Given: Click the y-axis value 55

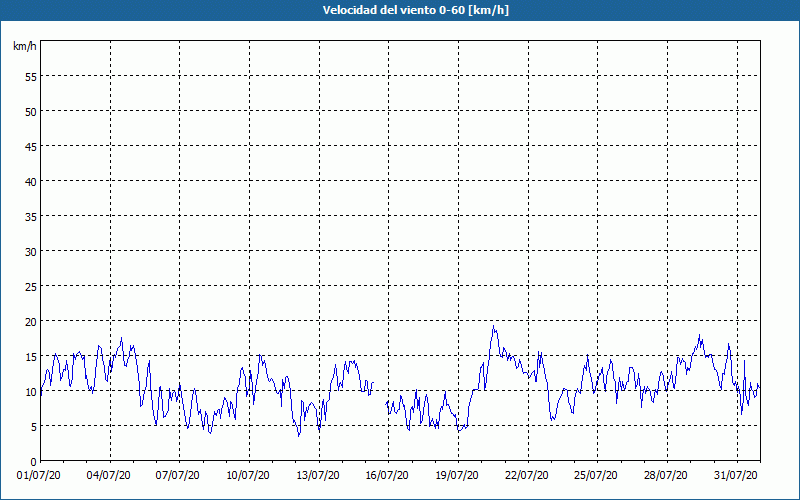Looking at the screenshot, I should tap(31, 77).
